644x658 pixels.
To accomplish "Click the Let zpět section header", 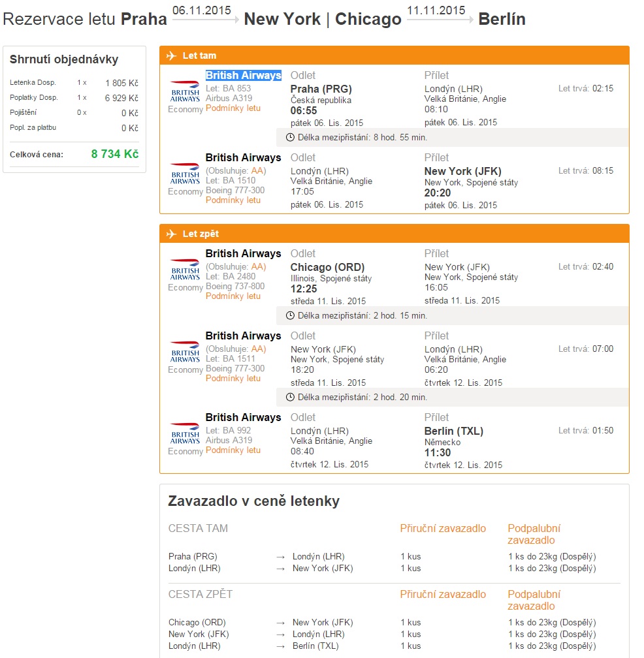I will 394,234.
